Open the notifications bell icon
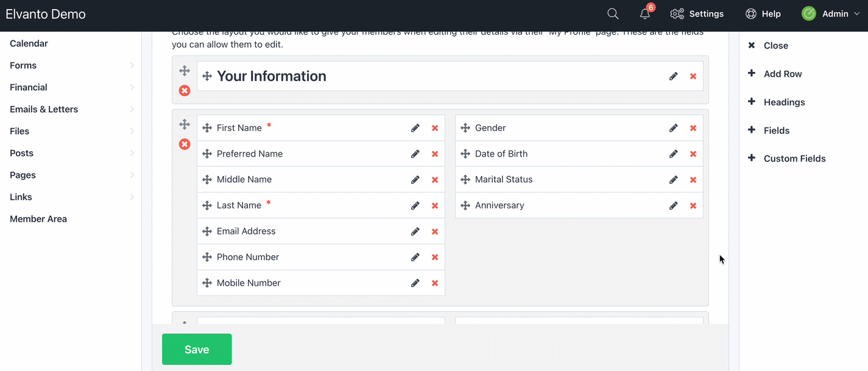 click(644, 14)
